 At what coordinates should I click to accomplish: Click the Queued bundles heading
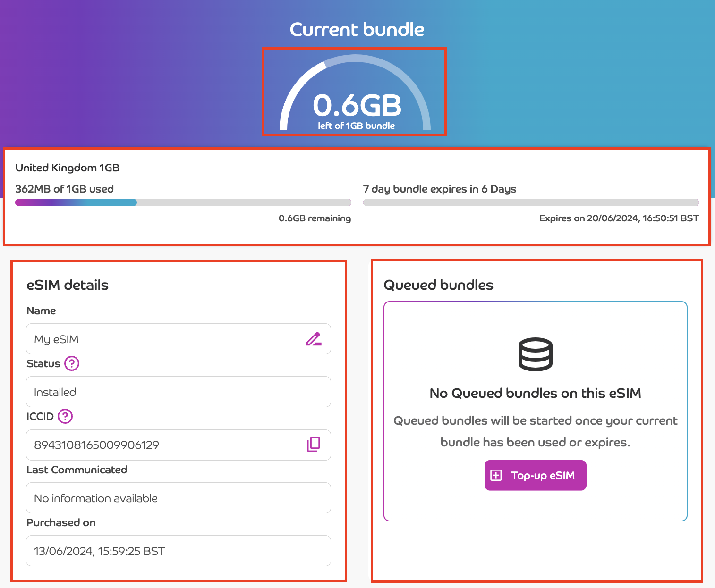(x=438, y=285)
